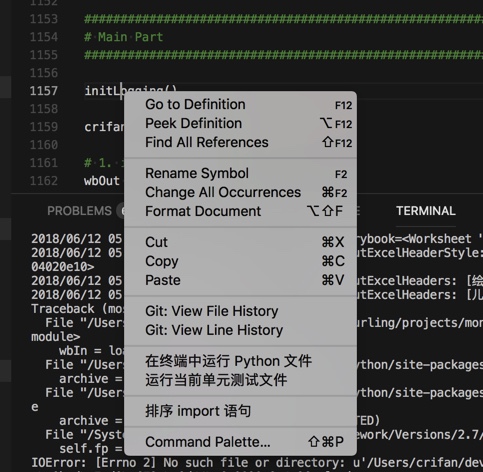Open Command Palette... entry
The image size is (483, 472).
pyautogui.click(x=240, y=442)
